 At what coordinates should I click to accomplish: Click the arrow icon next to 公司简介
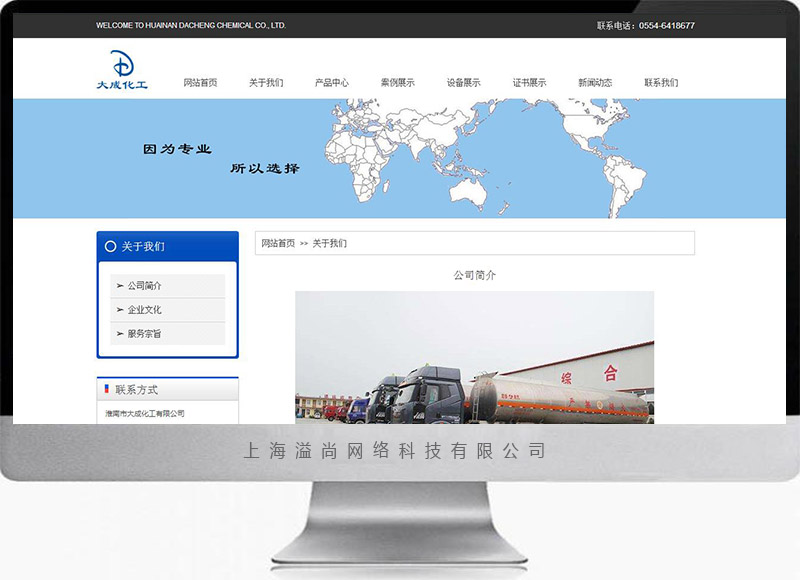120,286
